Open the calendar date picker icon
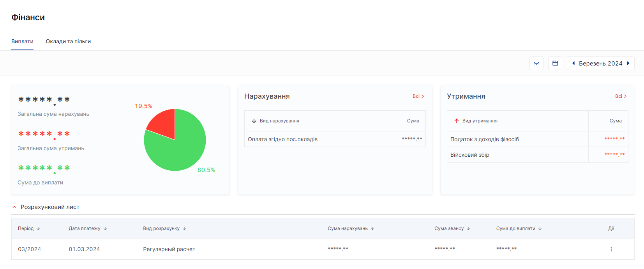644x269 pixels. (x=555, y=63)
